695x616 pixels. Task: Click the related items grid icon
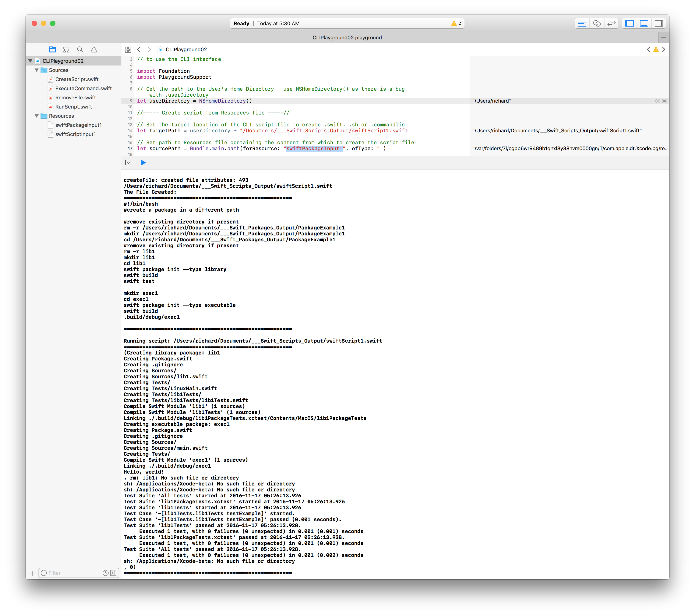point(128,50)
